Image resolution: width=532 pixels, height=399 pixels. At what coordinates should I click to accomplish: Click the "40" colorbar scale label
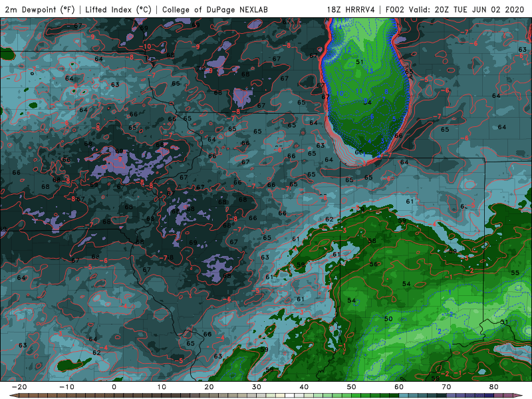[304, 387]
